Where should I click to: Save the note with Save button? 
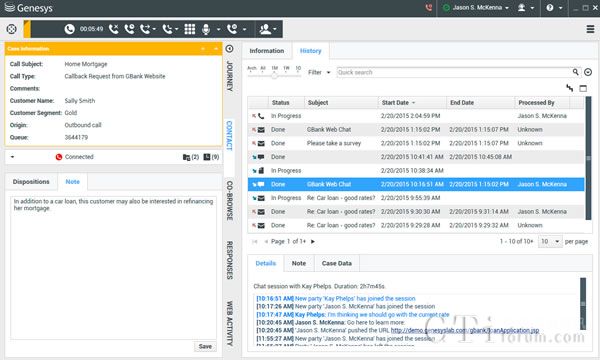click(205, 346)
